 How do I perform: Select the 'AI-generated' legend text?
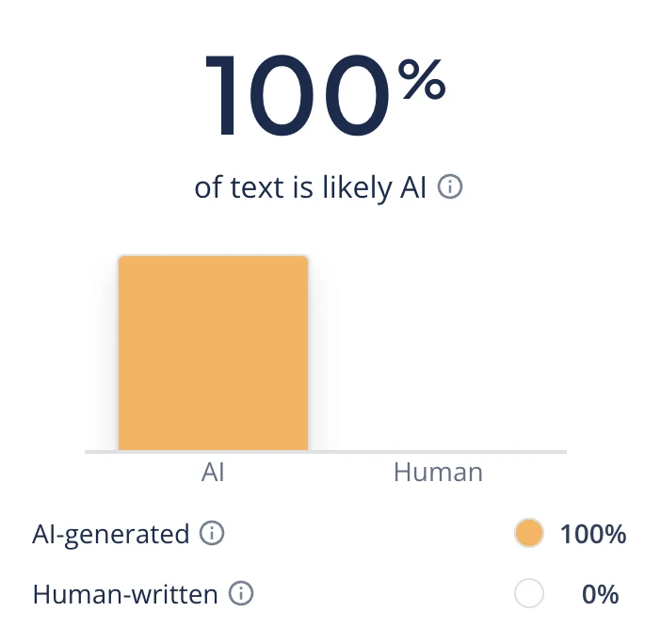coord(111,534)
